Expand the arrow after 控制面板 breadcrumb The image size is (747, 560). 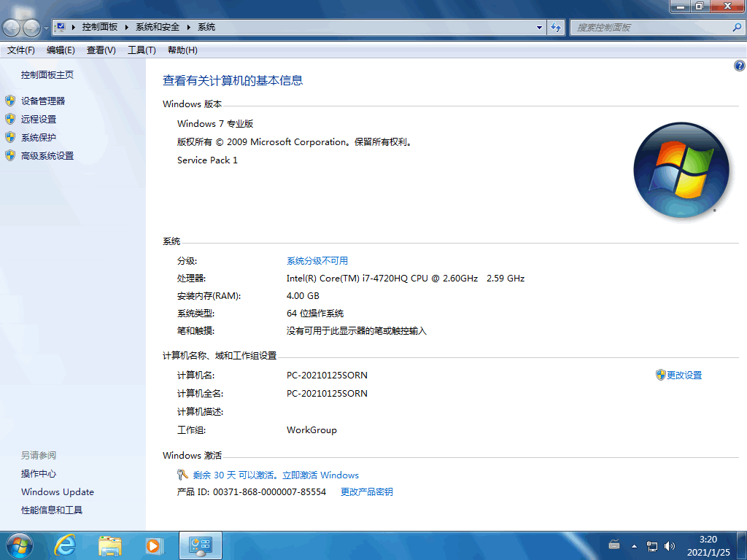pyautogui.click(x=127, y=27)
